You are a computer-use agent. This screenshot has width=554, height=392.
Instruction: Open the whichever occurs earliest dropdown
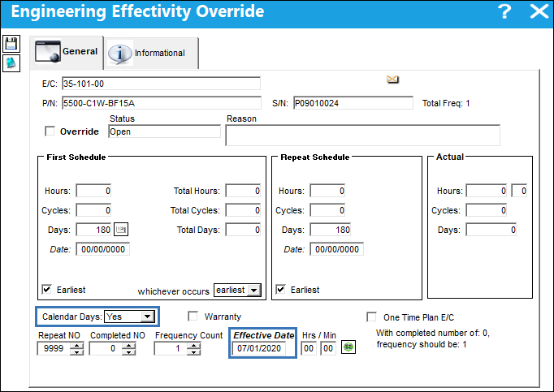click(x=253, y=291)
